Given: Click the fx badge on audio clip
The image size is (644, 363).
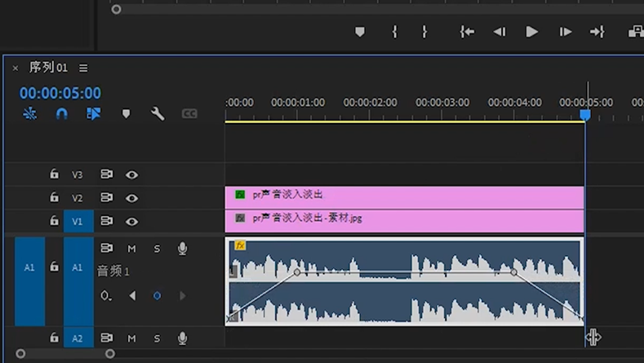Looking at the screenshot, I should click(x=240, y=245).
